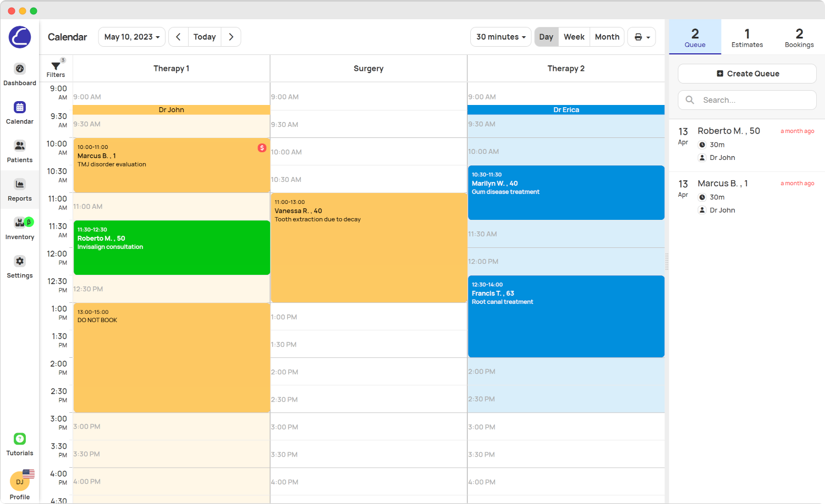Open Francis T. root canal appointment
The image size is (825, 504).
coord(566,316)
